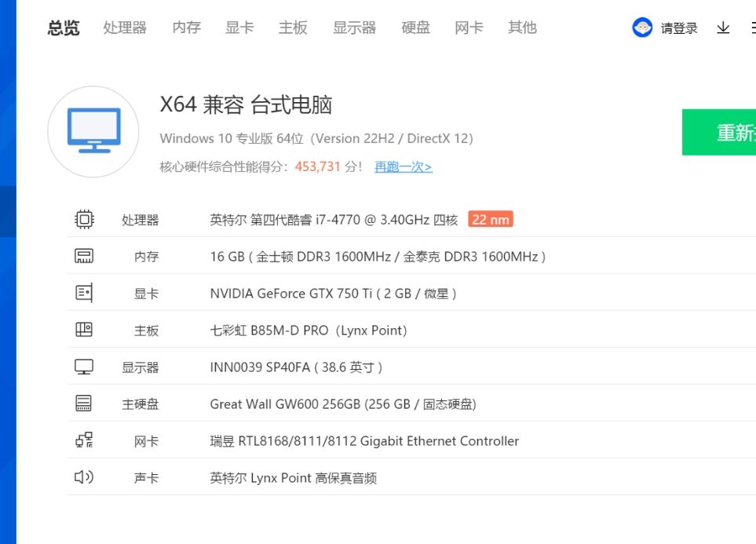Click the 22 nm badge
756x544 pixels.
(491, 220)
